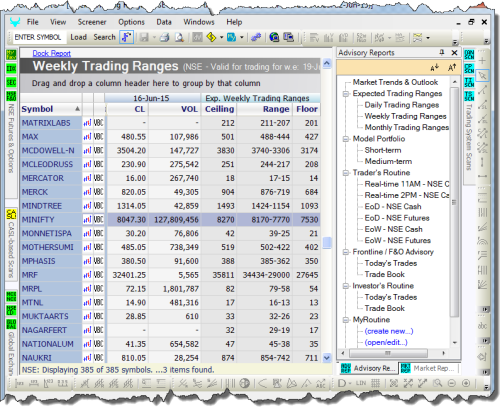This screenshot has width=500, height=407.
Task: Collapse the Investor's Routine tree node
Action: pyautogui.click(x=346, y=286)
